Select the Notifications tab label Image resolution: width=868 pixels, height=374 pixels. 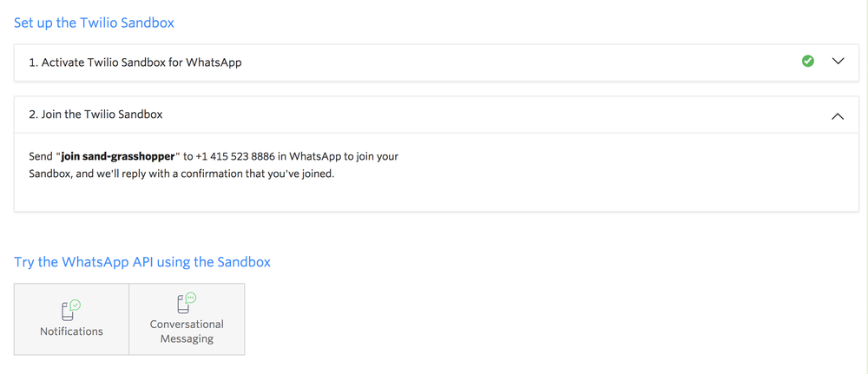71,331
